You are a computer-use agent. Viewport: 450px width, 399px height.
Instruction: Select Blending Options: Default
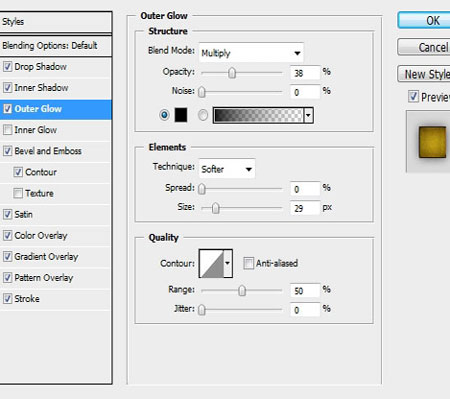tap(55, 45)
